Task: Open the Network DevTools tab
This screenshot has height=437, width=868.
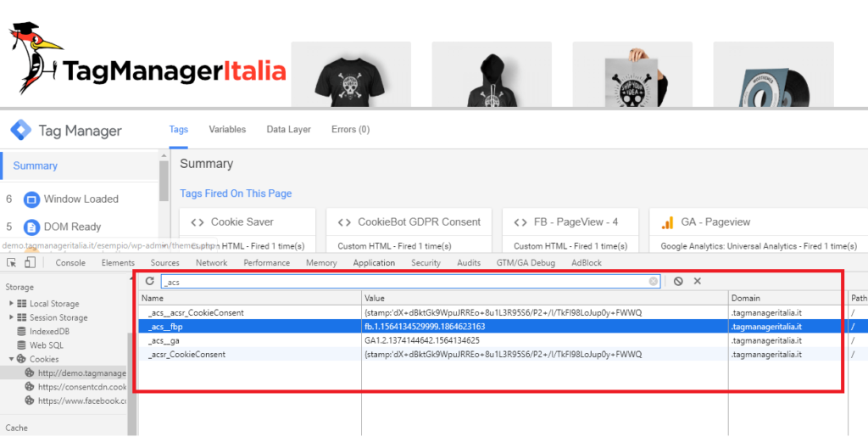Action: point(211,262)
